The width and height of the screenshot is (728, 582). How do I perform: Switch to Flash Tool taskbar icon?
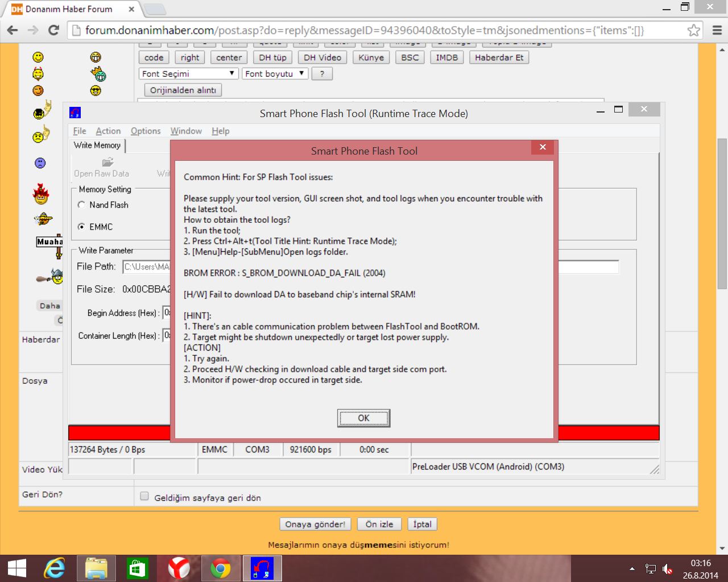(262, 568)
